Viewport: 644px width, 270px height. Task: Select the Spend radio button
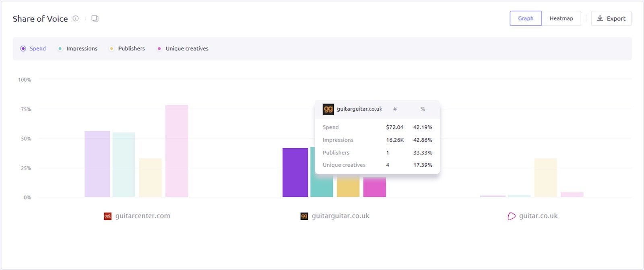pyautogui.click(x=23, y=49)
